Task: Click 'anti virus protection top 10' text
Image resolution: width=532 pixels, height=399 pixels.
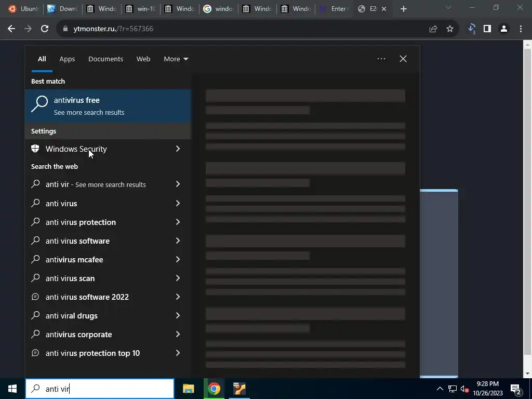Action: point(92,353)
